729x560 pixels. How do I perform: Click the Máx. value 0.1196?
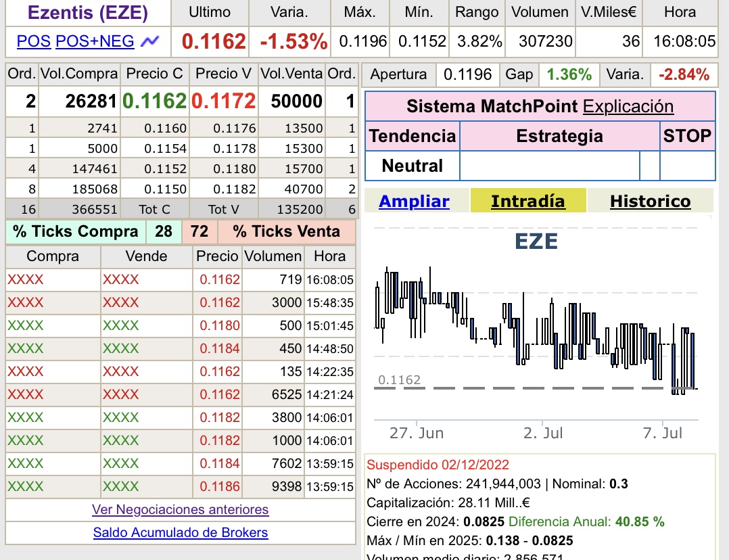[x=362, y=41]
